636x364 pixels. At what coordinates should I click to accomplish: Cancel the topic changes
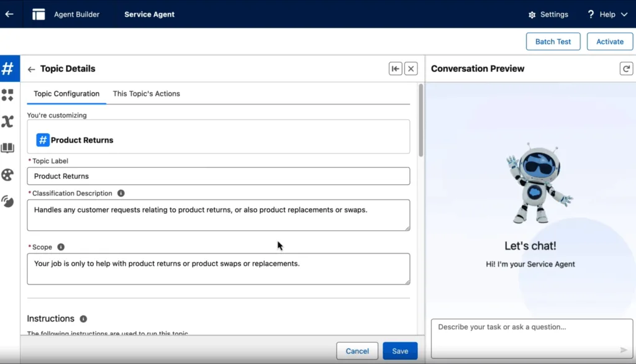[x=357, y=351]
